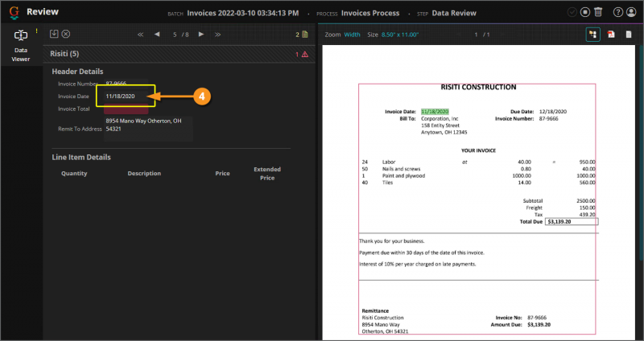Click the batch name Invoices 2022-03-10 03:34:13 PM
Image resolution: width=644 pixels, height=341 pixels.
click(243, 13)
